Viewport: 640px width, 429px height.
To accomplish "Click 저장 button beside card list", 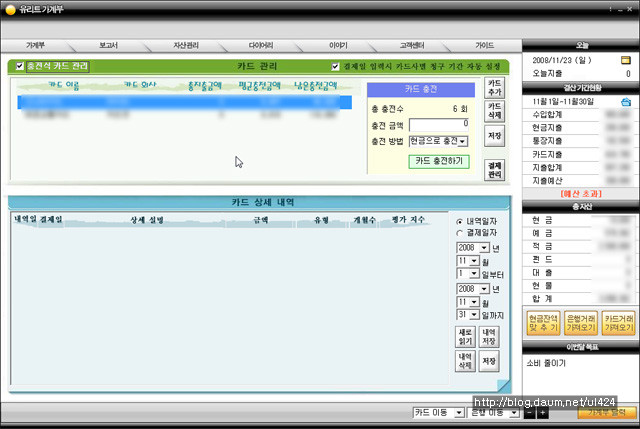I will tap(494, 136).
